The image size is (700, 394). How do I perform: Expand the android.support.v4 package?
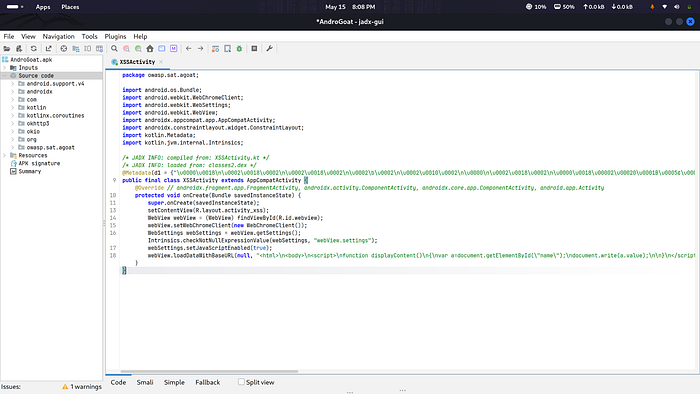coord(12,84)
